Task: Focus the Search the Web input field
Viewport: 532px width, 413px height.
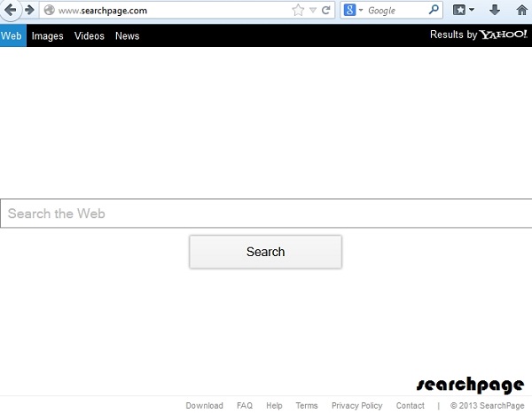Action: [x=266, y=214]
